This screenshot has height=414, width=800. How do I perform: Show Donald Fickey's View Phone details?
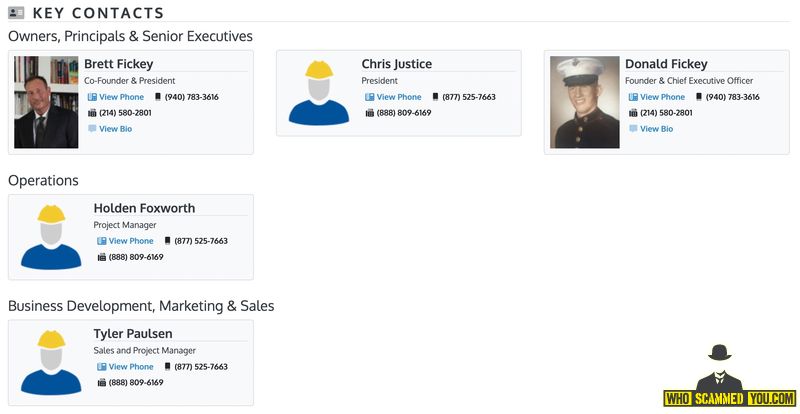662,97
